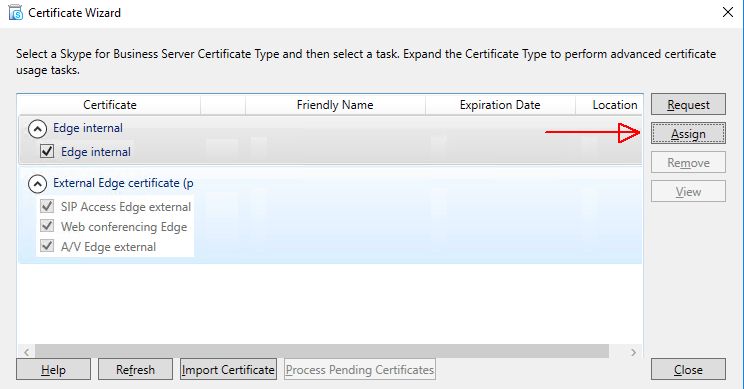The image size is (744, 389).
Task: Toggle SIP Access Edge external checkbox
Action: [x=46, y=206]
